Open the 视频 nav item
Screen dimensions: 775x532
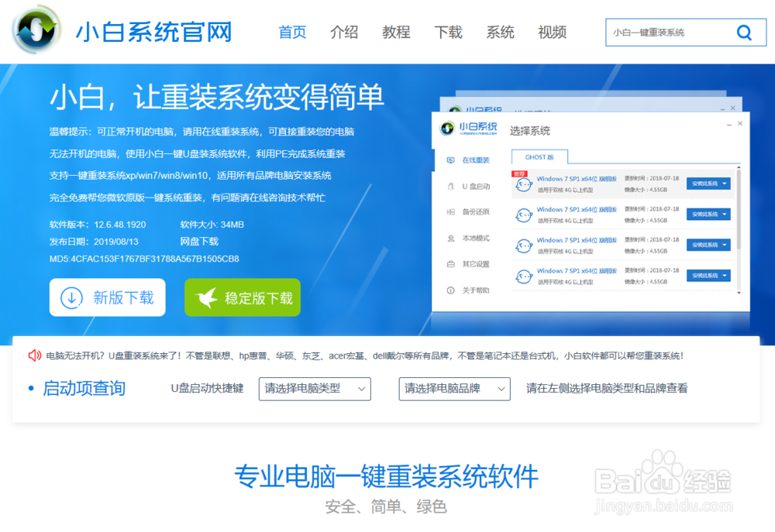552,33
